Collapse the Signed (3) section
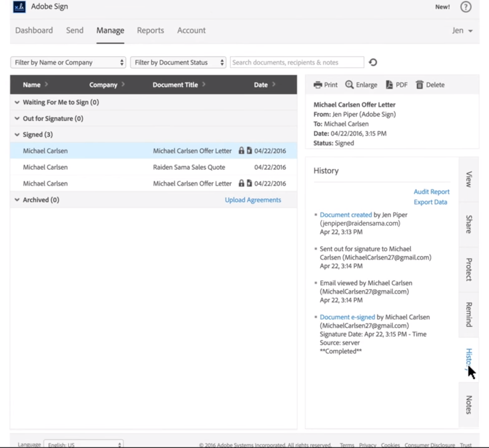The height and width of the screenshot is (448, 489). click(x=17, y=135)
